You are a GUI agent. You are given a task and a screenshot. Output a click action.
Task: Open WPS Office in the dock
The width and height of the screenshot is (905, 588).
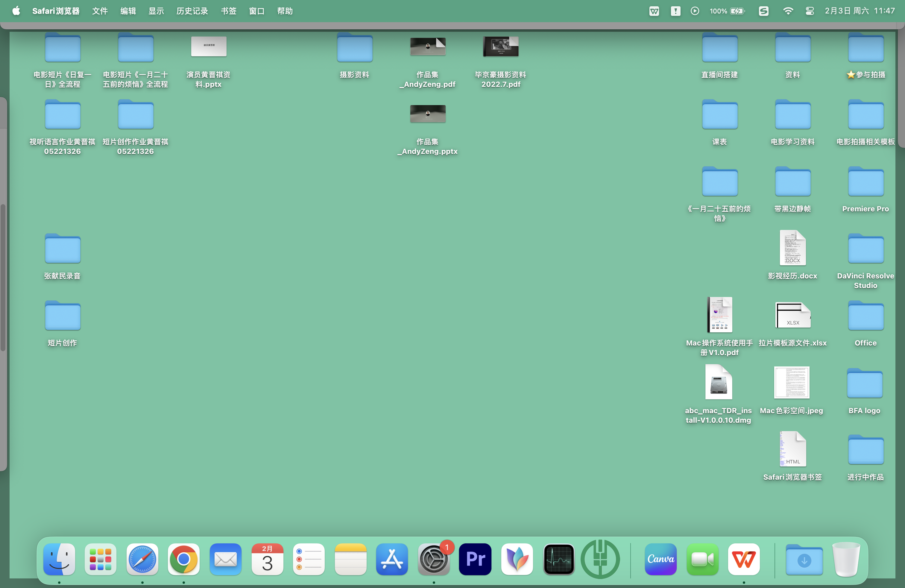pyautogui.click(x=743, y=559)
